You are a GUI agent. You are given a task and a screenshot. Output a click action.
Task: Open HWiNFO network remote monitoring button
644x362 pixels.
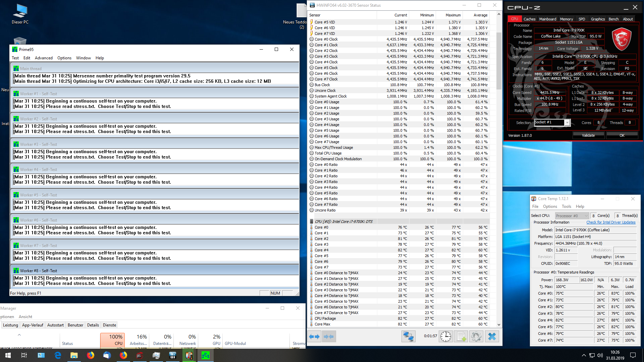(408, 337)
